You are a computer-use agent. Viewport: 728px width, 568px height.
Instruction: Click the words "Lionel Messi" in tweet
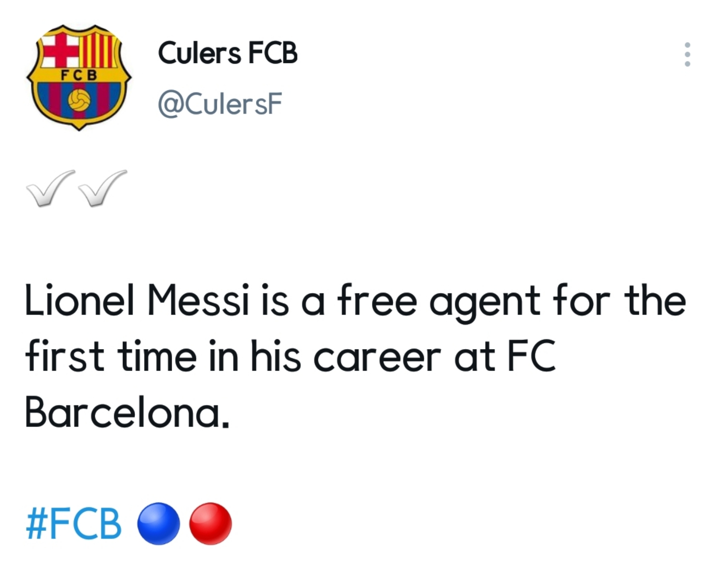[x=137, y=301]
